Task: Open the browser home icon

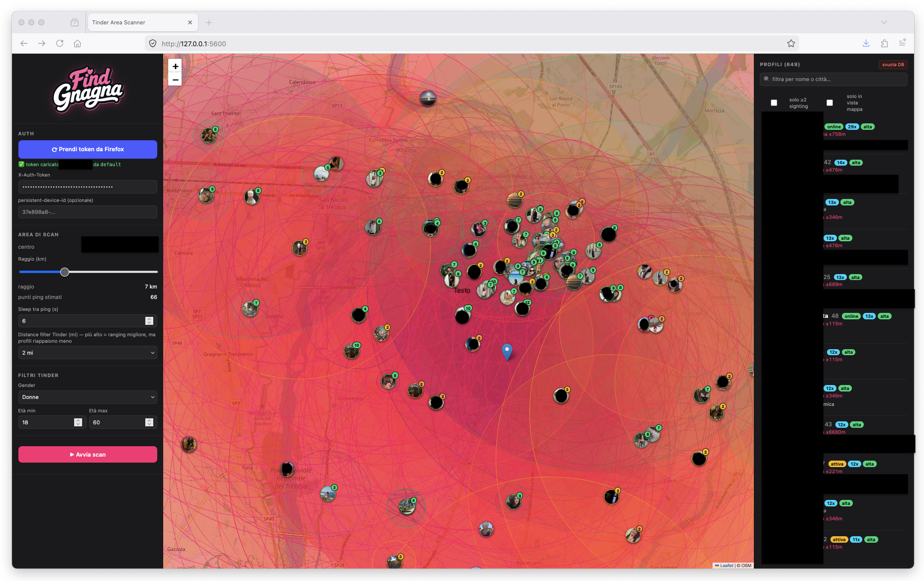Action: coord(77,43)
